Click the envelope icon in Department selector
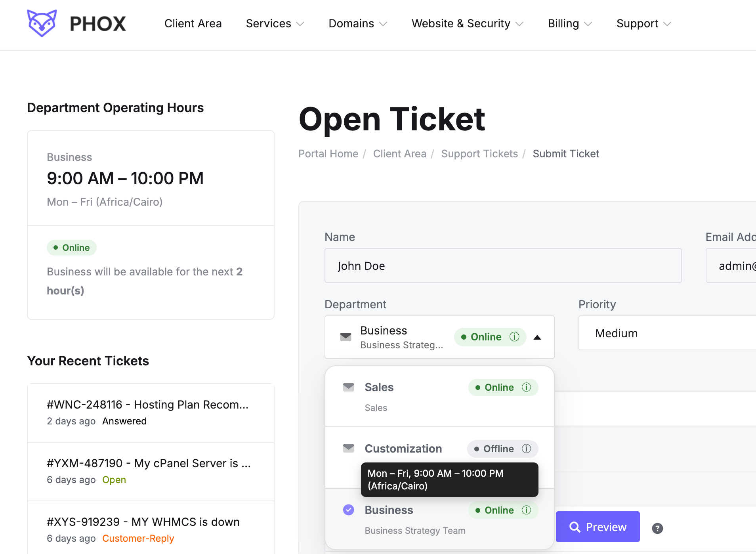The width and height of the screenshot is (756, 554). (x=346, y=337)
